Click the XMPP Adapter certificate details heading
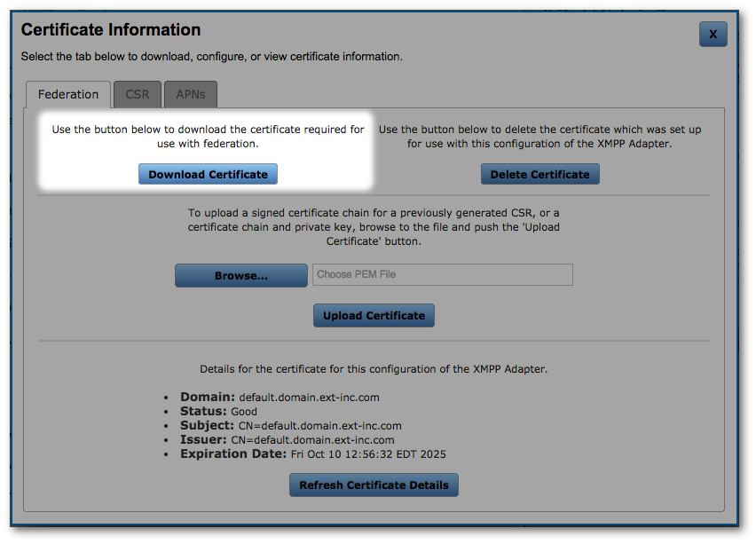 (x=374, y=368)
